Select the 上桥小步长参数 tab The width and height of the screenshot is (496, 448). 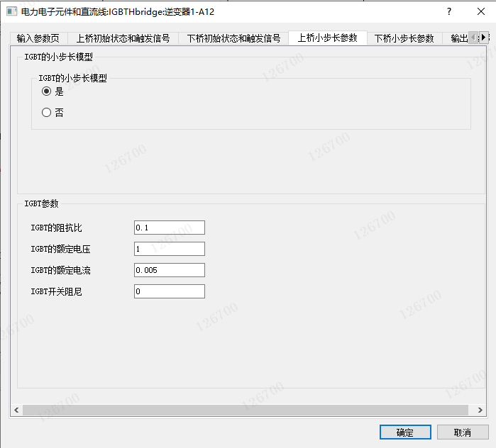[x=327, y=38]
